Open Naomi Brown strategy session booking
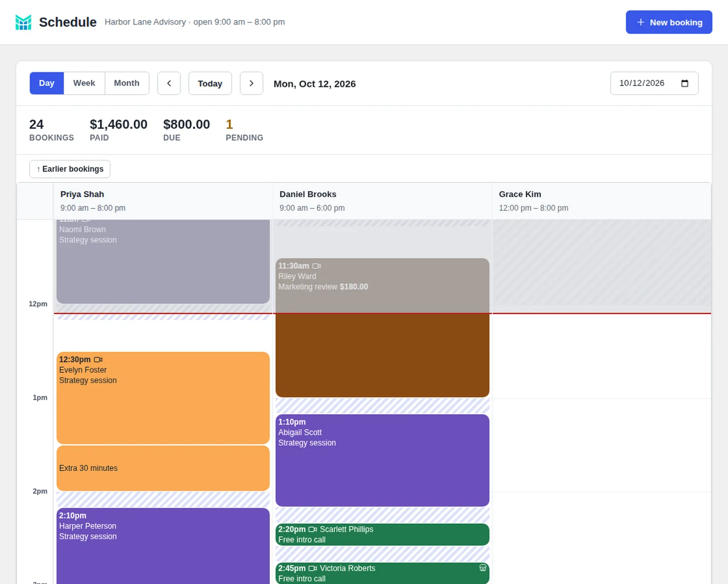Image resolution: width=728 pixels, height=584 pixels. click(163, 262)
